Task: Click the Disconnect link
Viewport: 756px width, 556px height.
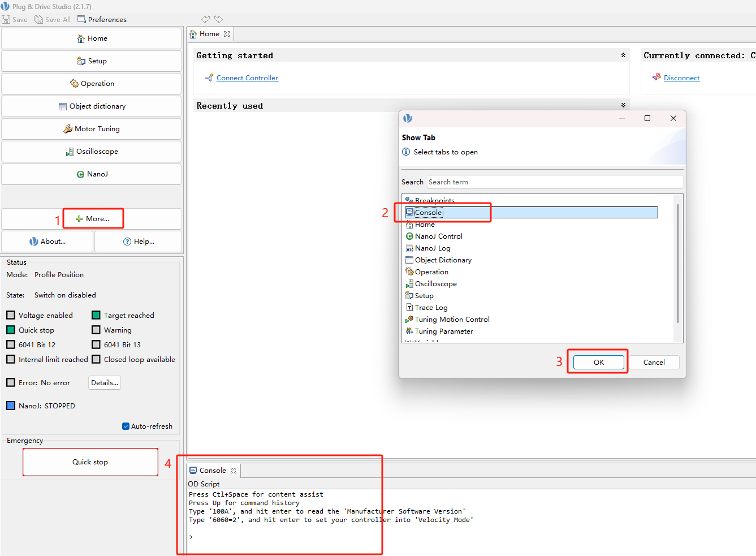Action: click(681, 78)
